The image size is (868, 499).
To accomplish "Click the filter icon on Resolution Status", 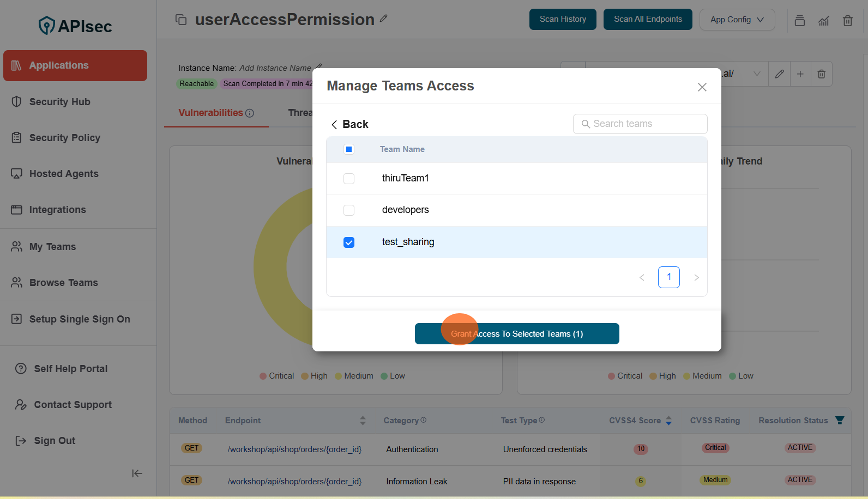I will tap(840, 420).
